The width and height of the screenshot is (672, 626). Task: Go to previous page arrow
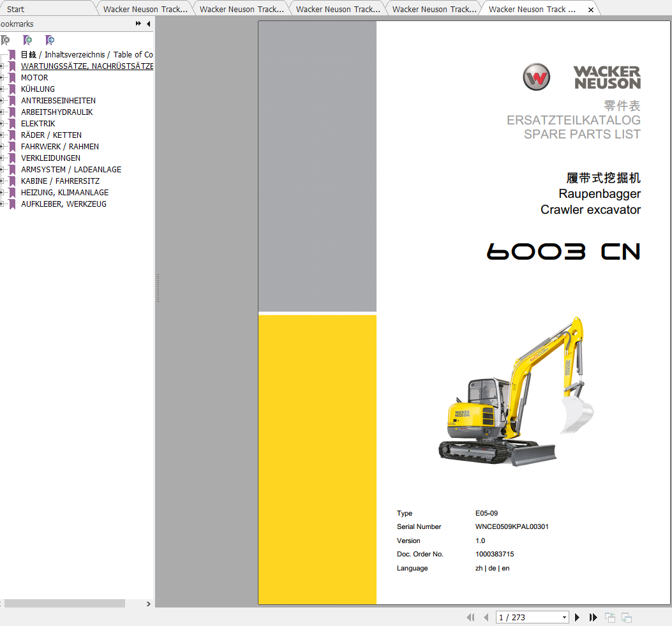[486, 618]
